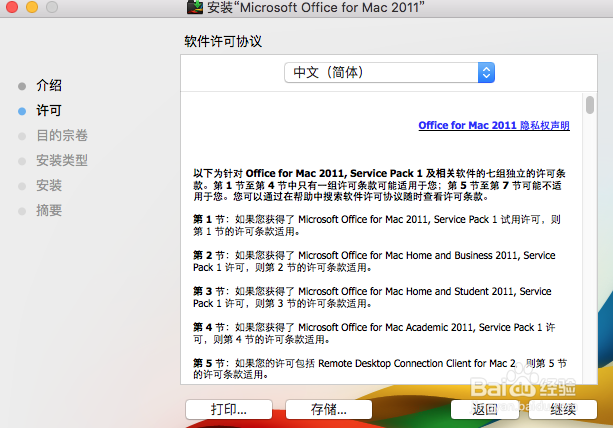Image resolution: width=613 pixels, height=428 pixels.
Task: Select the 许可 step in the sidebar
Action: pyautogui.click(x=49, y=111)
